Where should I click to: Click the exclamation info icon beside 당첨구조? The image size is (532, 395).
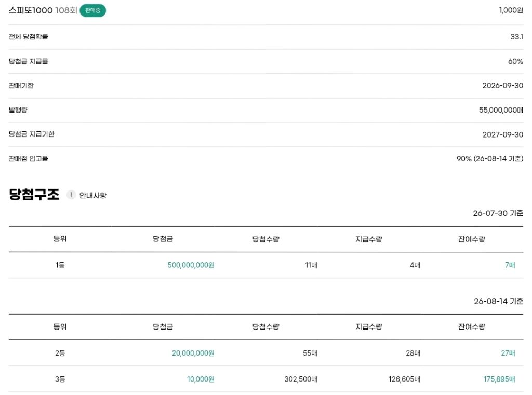(x=71, y=195)
